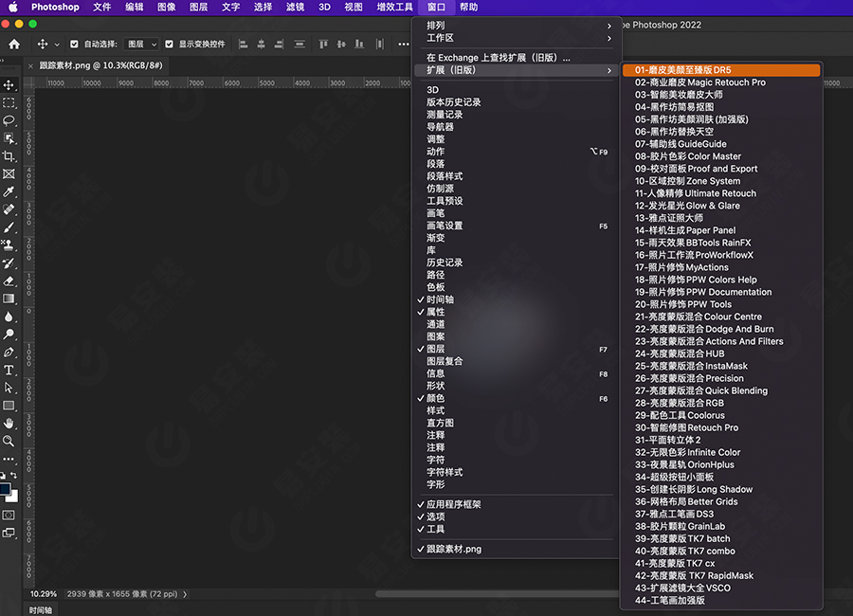This screenshot has height=616, width=853.
Task: Select the Eyedropper tool
Action: tap(9, 191)
